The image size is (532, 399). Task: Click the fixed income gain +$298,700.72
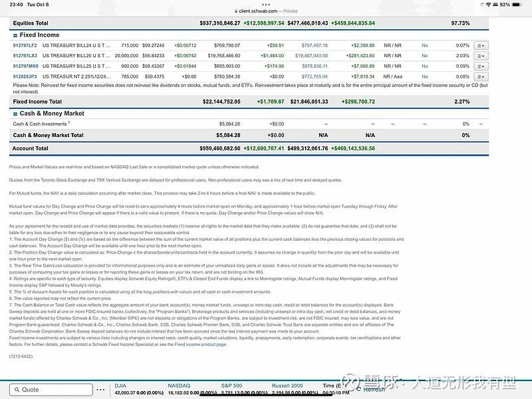pos(358,102)
